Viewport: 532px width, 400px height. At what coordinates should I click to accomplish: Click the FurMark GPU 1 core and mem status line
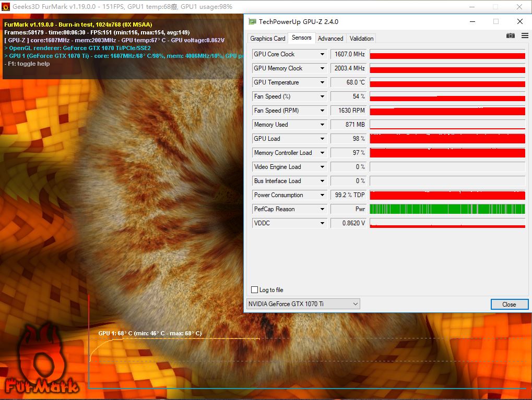pyautogui.click(x=124, y=56)
